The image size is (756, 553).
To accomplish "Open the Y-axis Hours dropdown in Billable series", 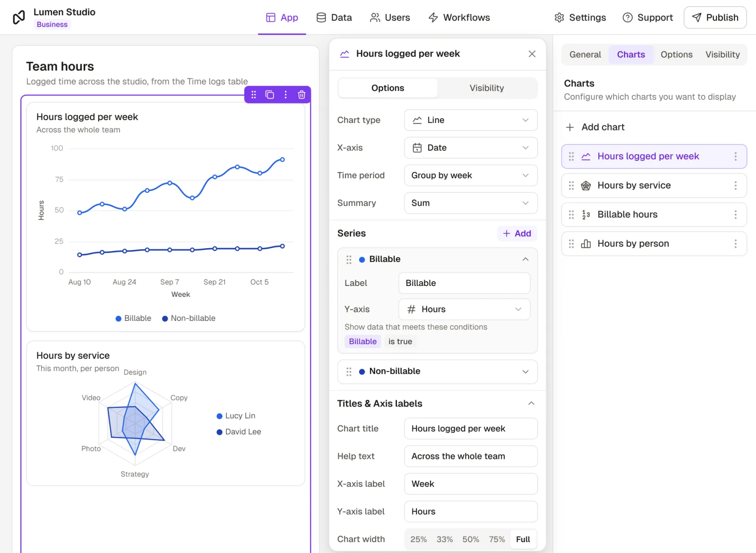I will click(464, 310).
